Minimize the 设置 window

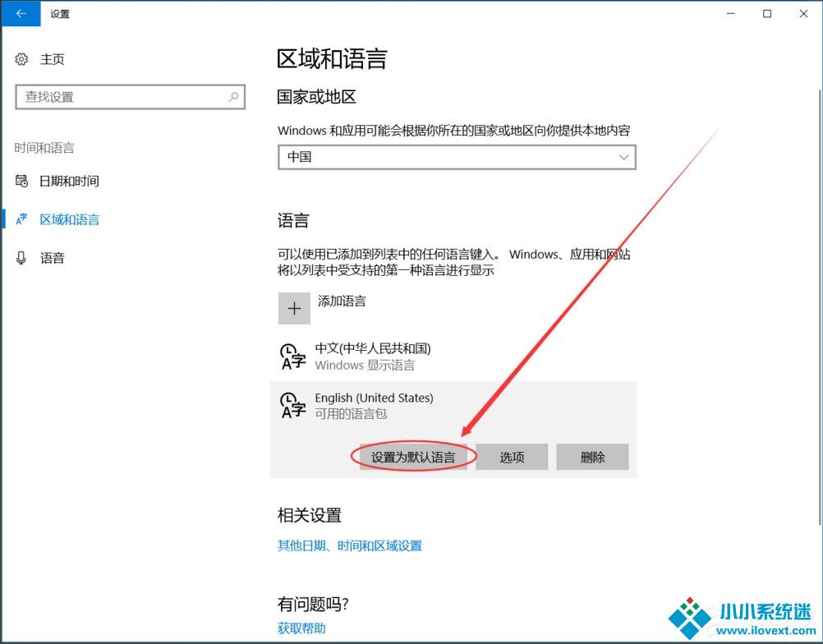coord(731,14)
